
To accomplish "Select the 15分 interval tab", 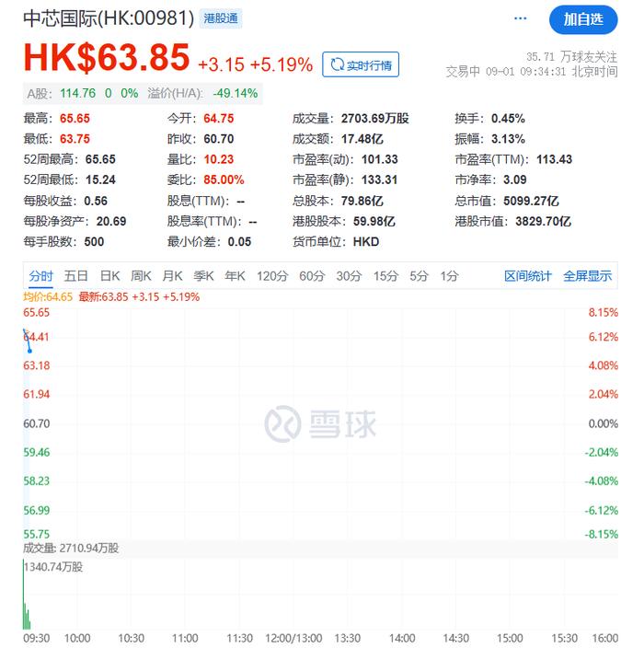I will (x=385, y=275).
